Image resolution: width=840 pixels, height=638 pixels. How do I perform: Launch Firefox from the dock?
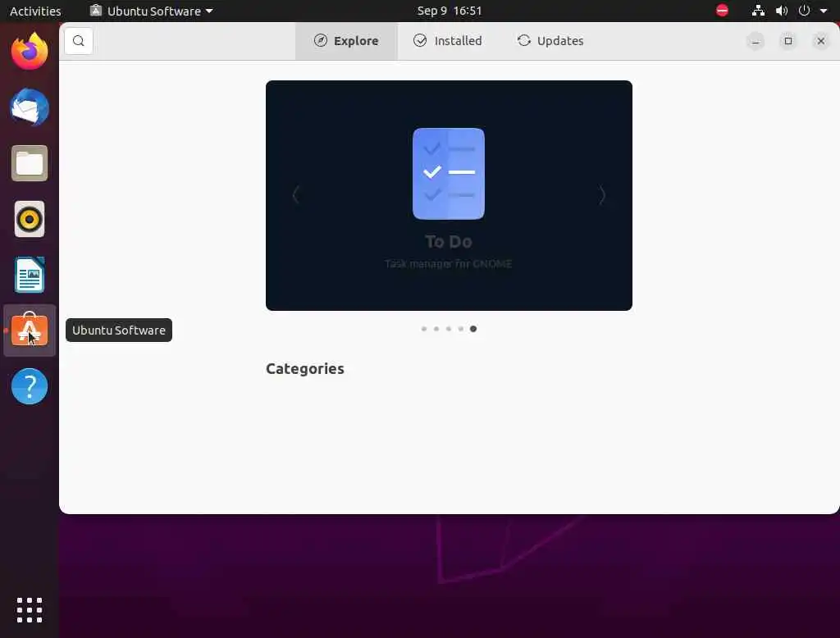(30, 52)
